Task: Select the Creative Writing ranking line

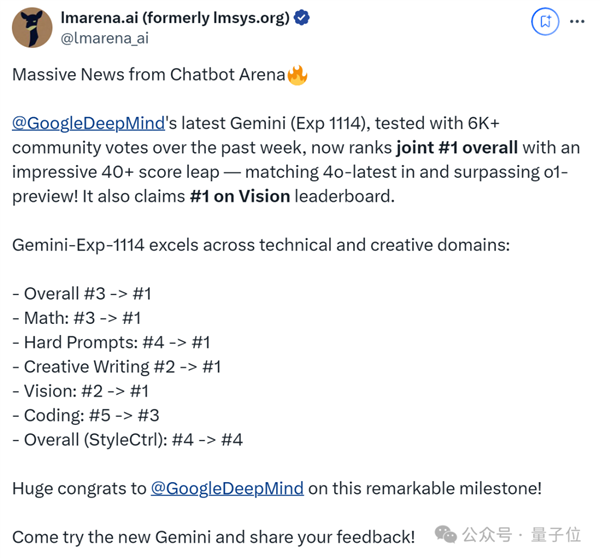Action: (x=117, y=367)
